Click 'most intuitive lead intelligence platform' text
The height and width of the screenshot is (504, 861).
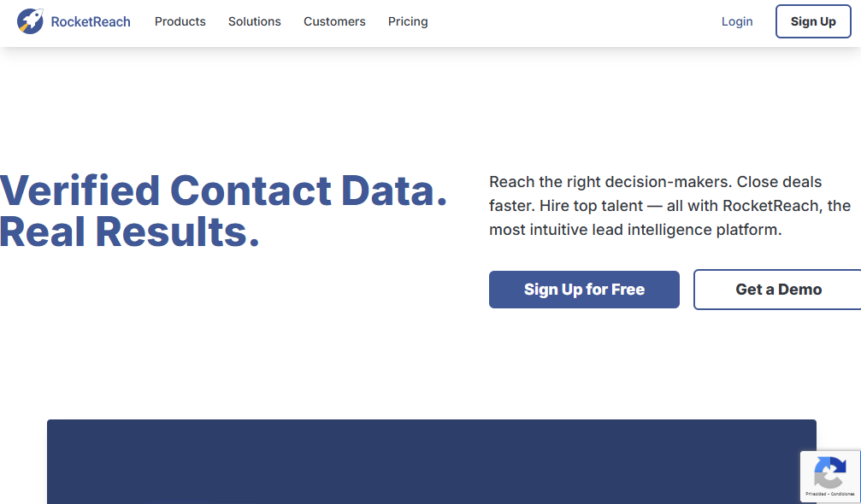(x=635, y=230)
